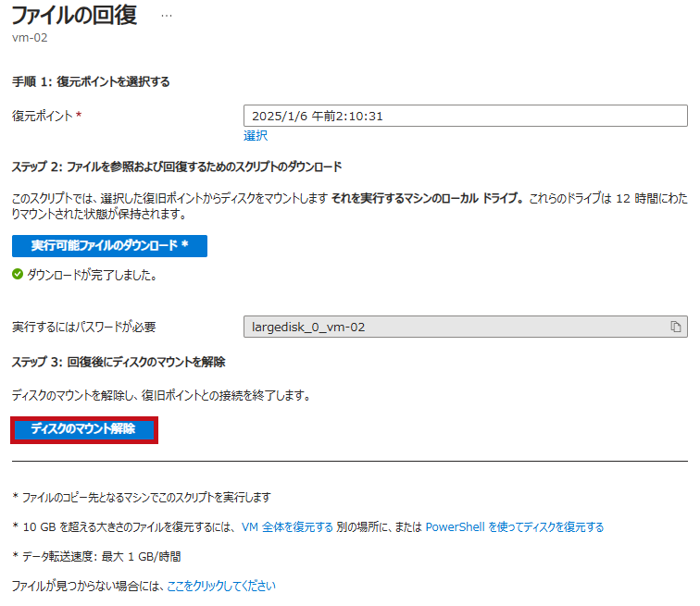Click ディスクのマウント解除 button
700x606 pixels.
84,430
